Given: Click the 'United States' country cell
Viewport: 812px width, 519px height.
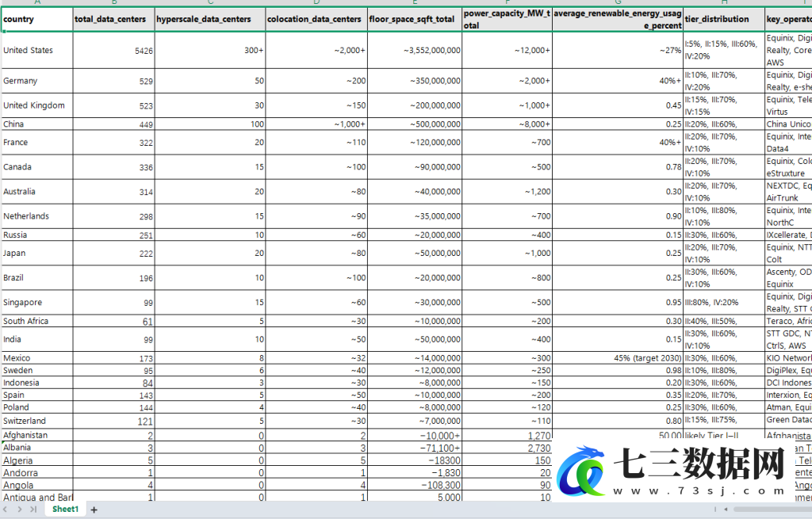Looking at the screenshot, I should tap(37, 50).
